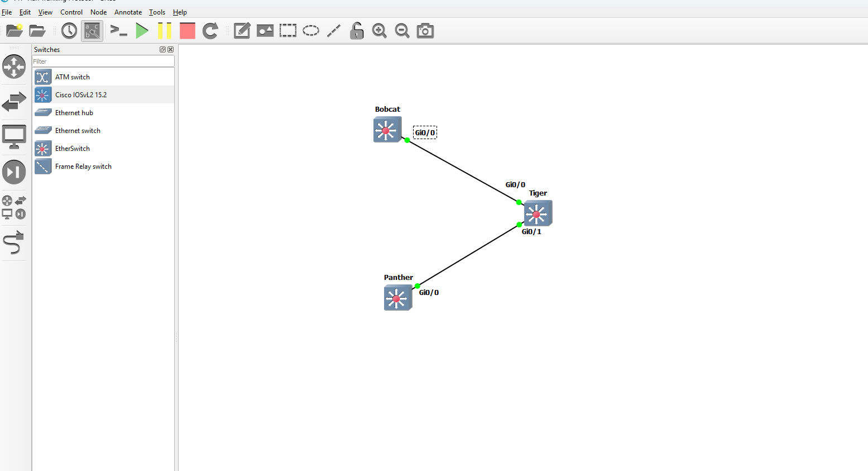Start all nodes with green play icon
This screenshot has width=868, height=471.
pos(142,31)
